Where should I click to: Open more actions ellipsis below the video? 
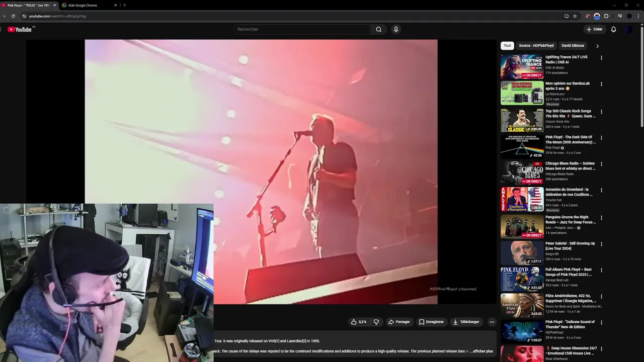tap(492, 322)
